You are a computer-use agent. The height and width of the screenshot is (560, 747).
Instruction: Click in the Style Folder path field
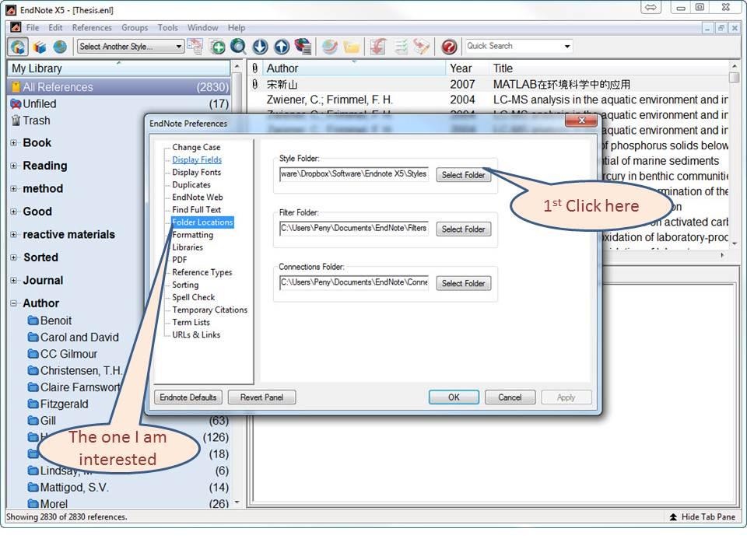[353, 174]
